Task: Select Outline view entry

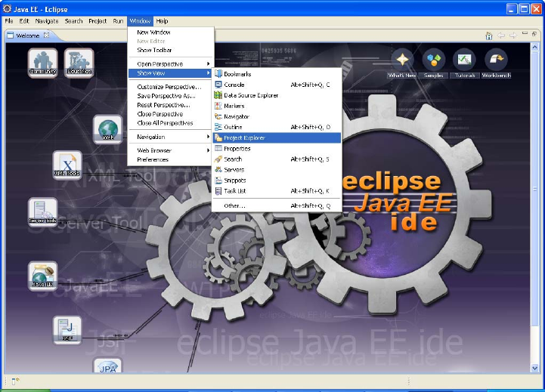Action: click(x=277, y=127)
